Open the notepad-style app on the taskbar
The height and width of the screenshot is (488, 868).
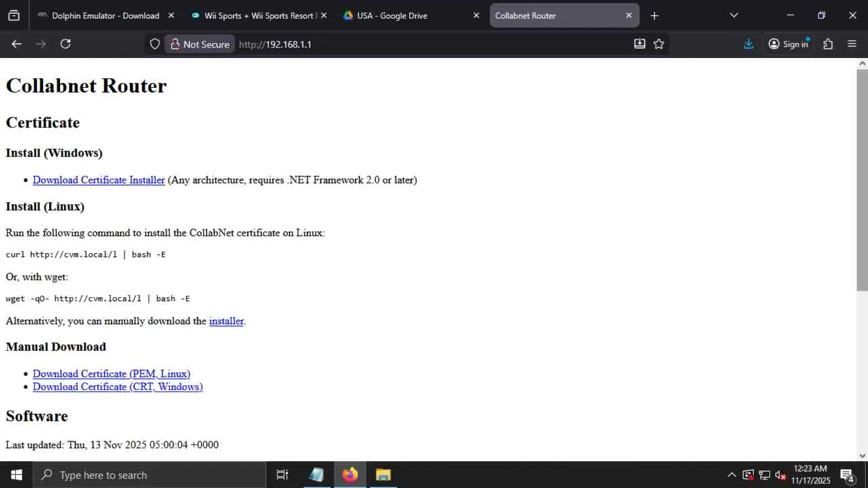point(316,474)
